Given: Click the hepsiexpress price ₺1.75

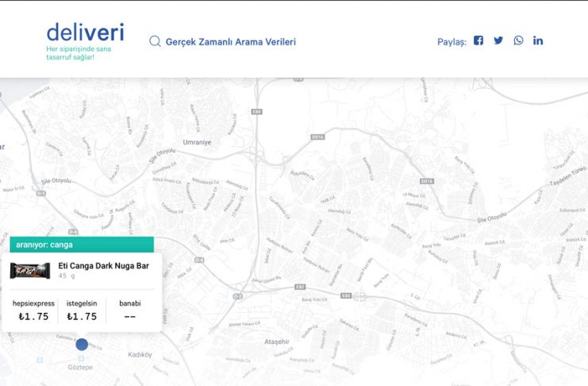Looking at the screenshot, I should coord(33,317).
